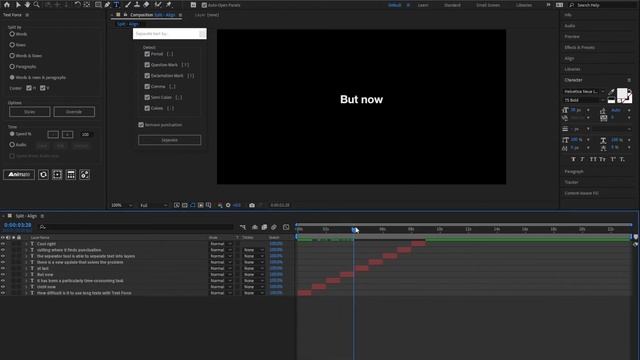Select the Type tool

tap(117, 5)
